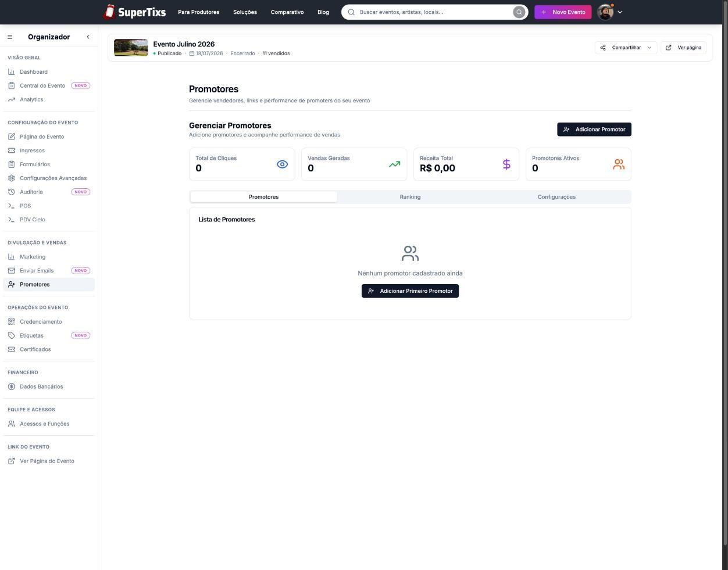Click the Credenciamento QR code icon
The height and width of the screenshot is (570, 728).
(12, 321)
